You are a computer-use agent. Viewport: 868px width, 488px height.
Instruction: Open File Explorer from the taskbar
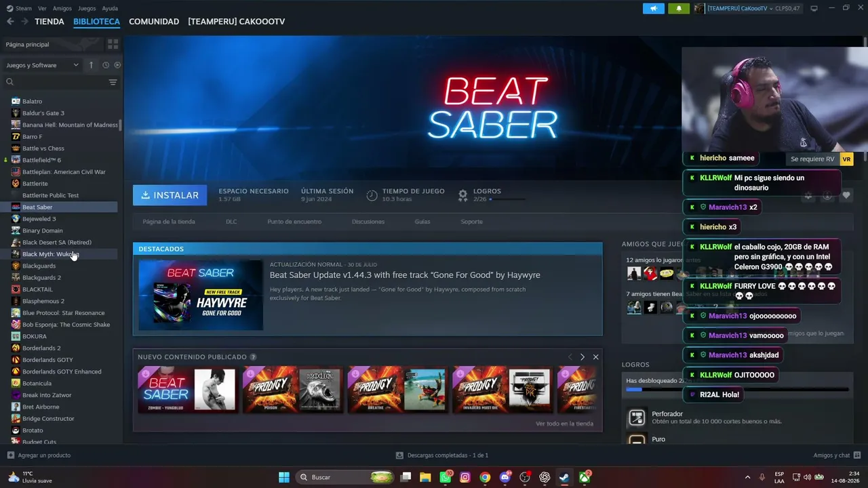click(425, 477)
